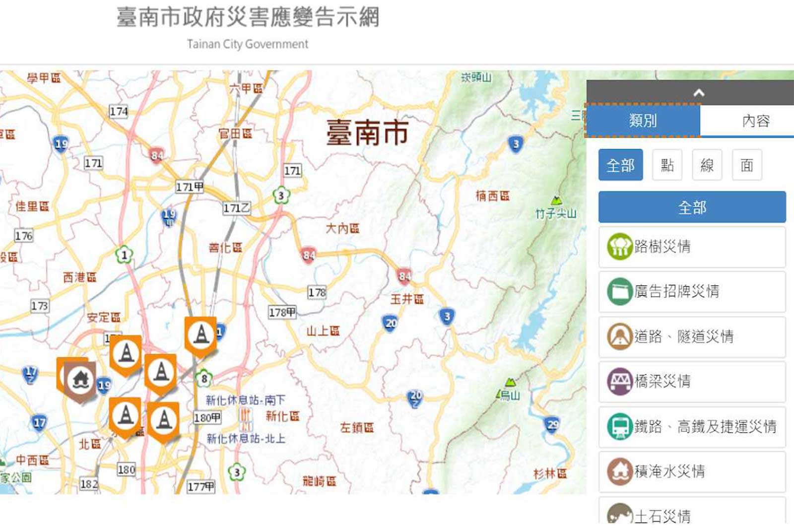This screenshot has height=532, width=794.
Task: Open the brown flood house marker on map
Action: pyautogui.click(x=80, y=381)
